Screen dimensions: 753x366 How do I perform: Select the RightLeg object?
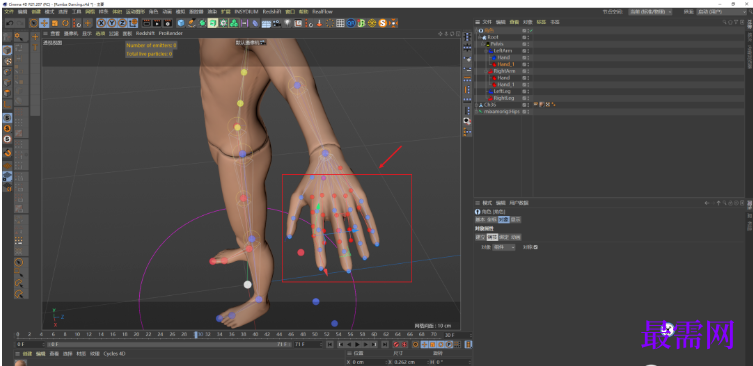(504, 98)
